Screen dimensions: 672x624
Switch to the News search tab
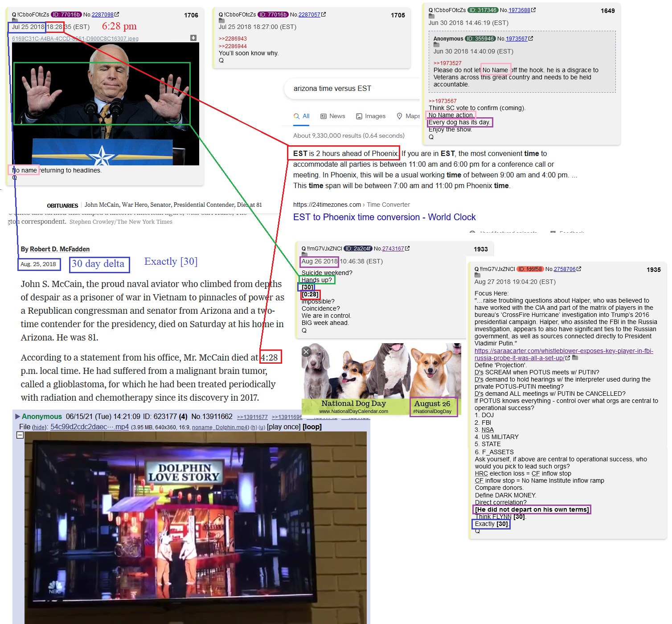click(333, 116)
